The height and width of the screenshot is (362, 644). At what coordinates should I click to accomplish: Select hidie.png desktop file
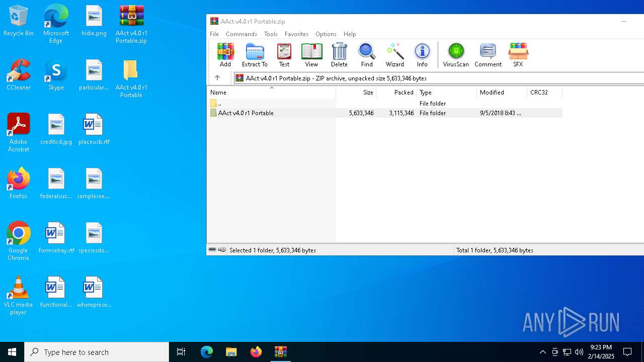(94, 21)
